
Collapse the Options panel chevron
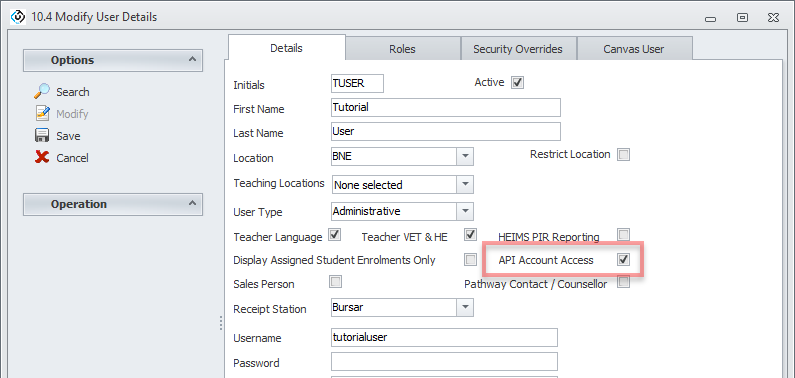tap(192, 59)
